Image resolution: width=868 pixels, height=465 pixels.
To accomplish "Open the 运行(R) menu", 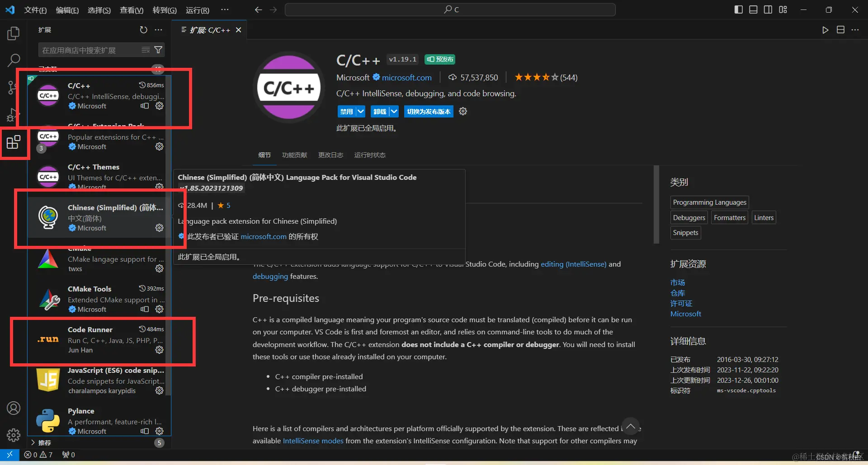I will pyautogui.click(x=198, y=10).
